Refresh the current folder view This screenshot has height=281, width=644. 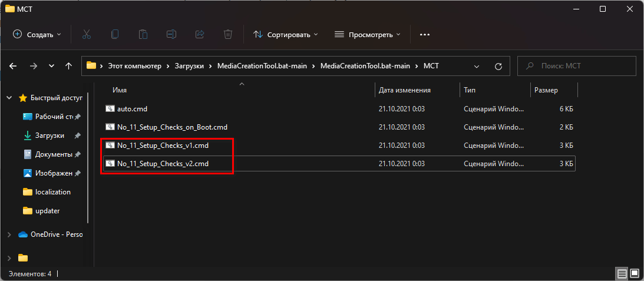point(498,66)
